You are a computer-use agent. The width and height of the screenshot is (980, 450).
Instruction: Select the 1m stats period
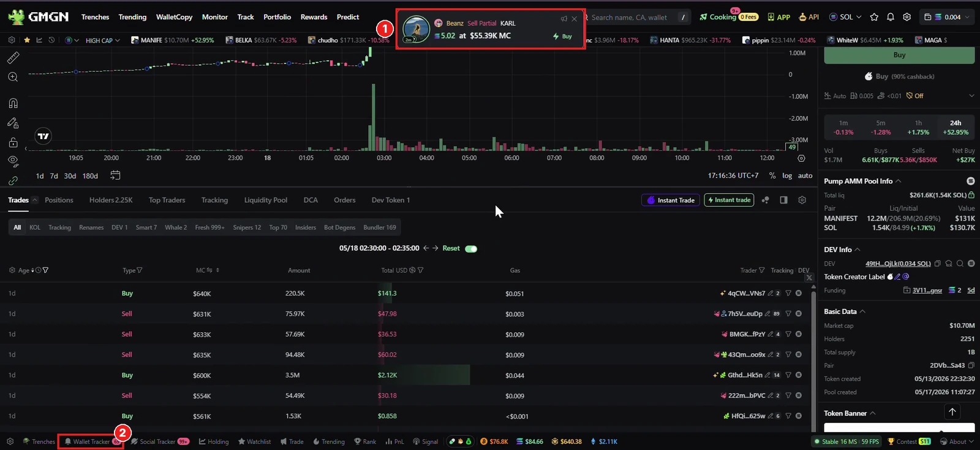pyautogui.click(x=843, y=128)
